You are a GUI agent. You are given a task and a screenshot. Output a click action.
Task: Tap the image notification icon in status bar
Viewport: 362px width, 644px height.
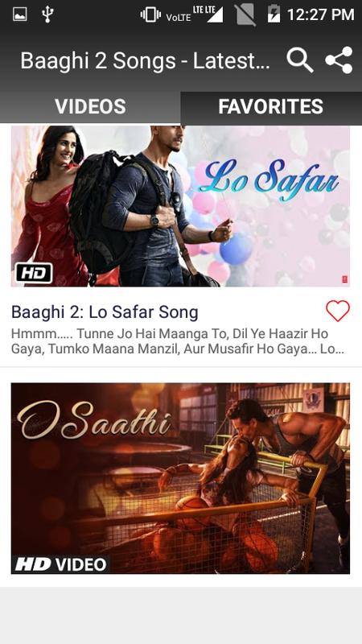pos(19,14)
